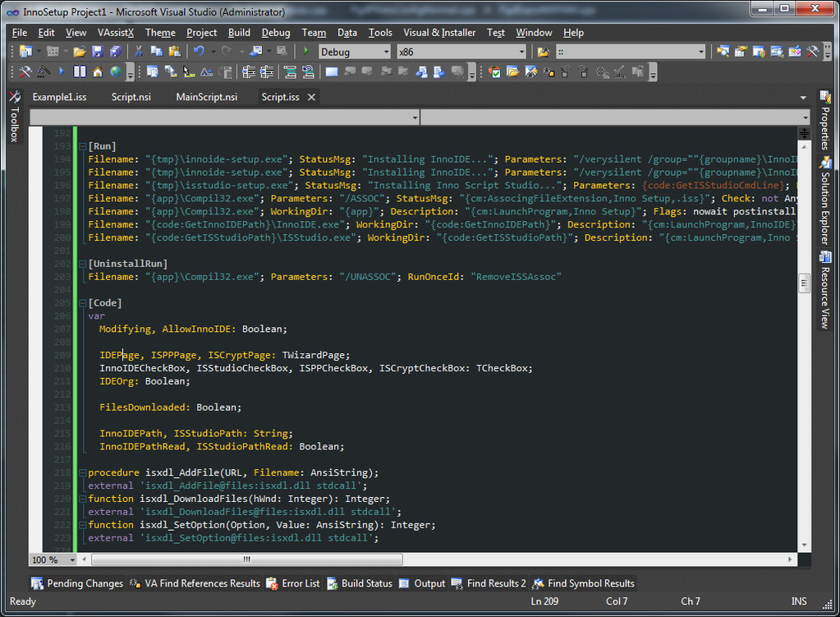Switch to the Script.nsi tab
The image size is (840, 617).
[131, 97]
